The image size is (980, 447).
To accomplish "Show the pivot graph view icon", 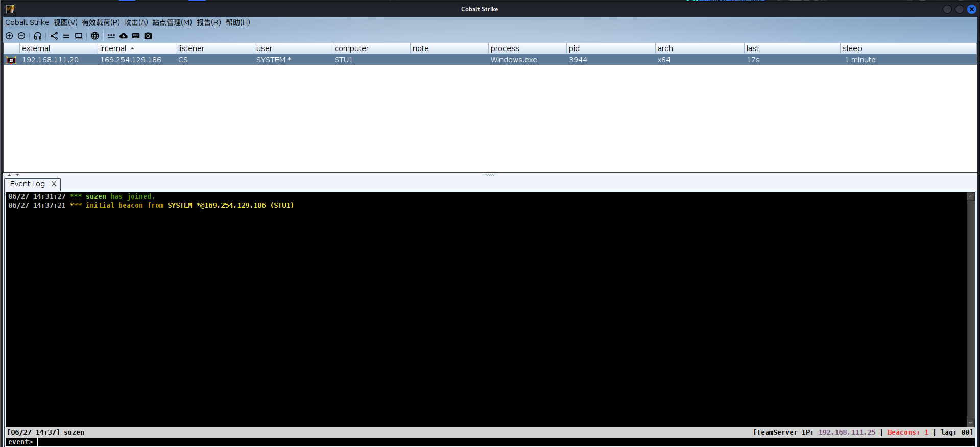I will click(x=54, y=36).
